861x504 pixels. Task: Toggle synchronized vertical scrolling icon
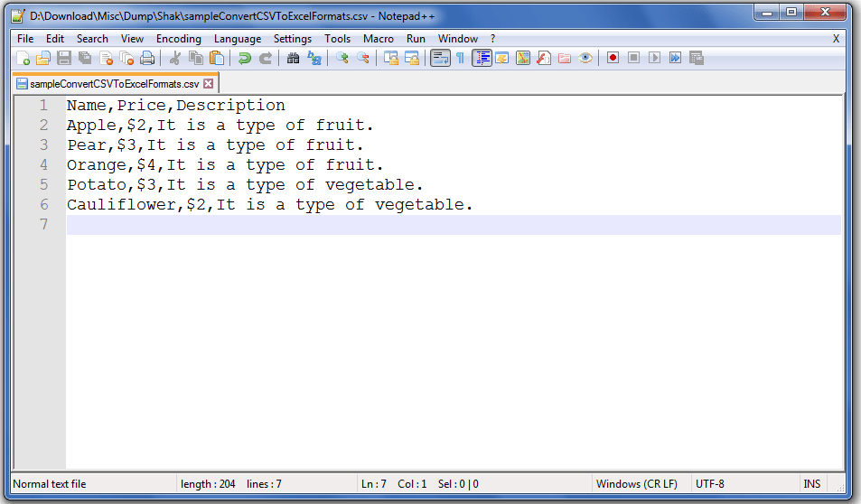pos(391,58)
